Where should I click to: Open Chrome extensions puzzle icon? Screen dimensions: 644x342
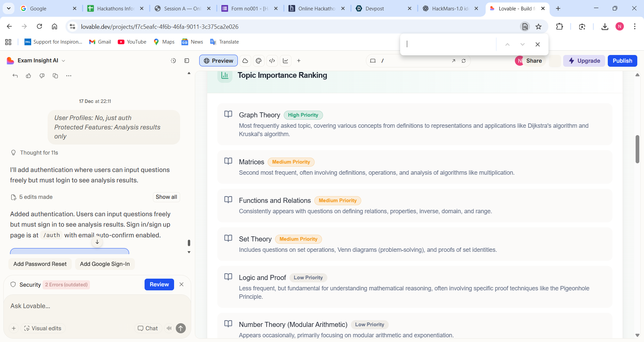pyautogui.click(x=559, y=26)
